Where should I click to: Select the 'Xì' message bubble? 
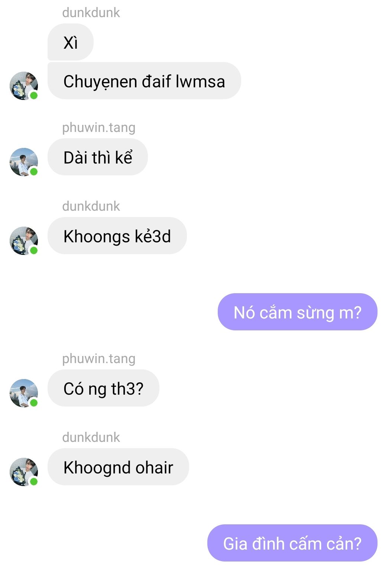coord(71,42)
